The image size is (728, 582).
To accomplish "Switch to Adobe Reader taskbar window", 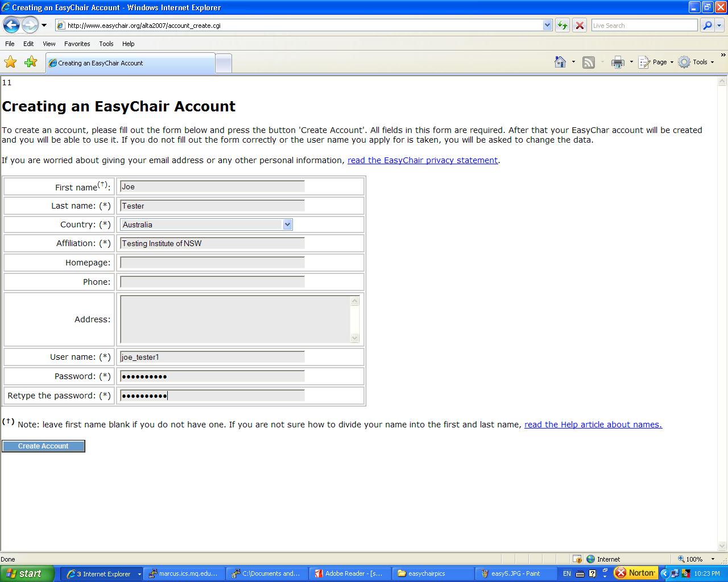I will tap(350, 574).
